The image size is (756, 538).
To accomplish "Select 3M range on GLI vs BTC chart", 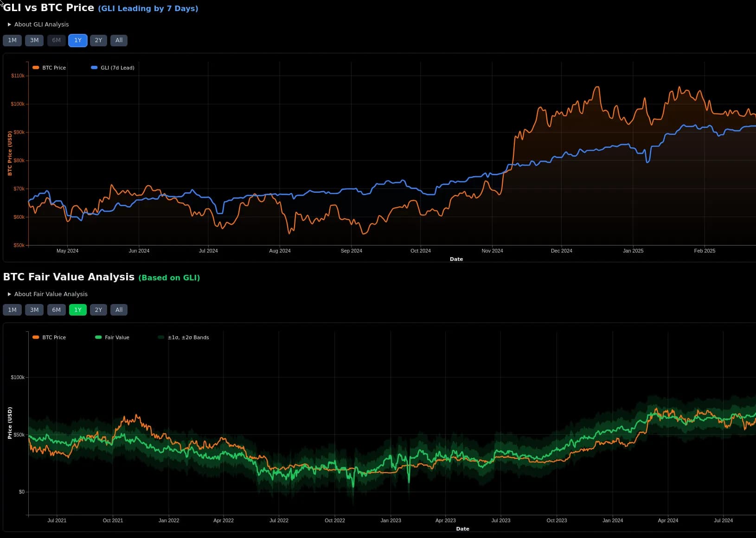I will [34, 40].
